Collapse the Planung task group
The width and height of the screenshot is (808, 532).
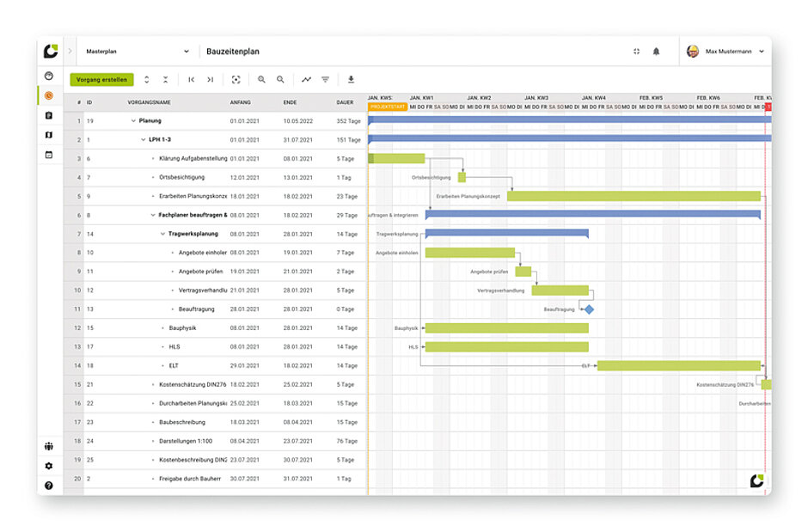133,121
